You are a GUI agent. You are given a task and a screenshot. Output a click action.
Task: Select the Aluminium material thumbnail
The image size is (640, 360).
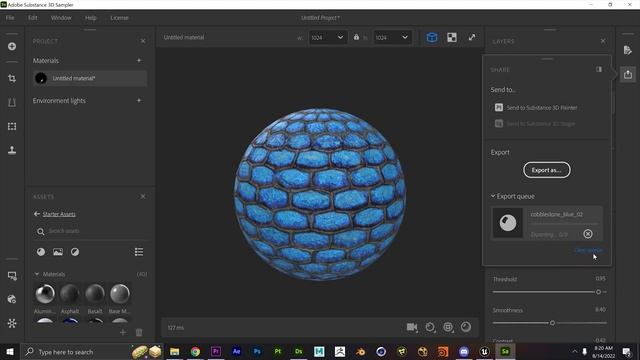click(45, 293)
